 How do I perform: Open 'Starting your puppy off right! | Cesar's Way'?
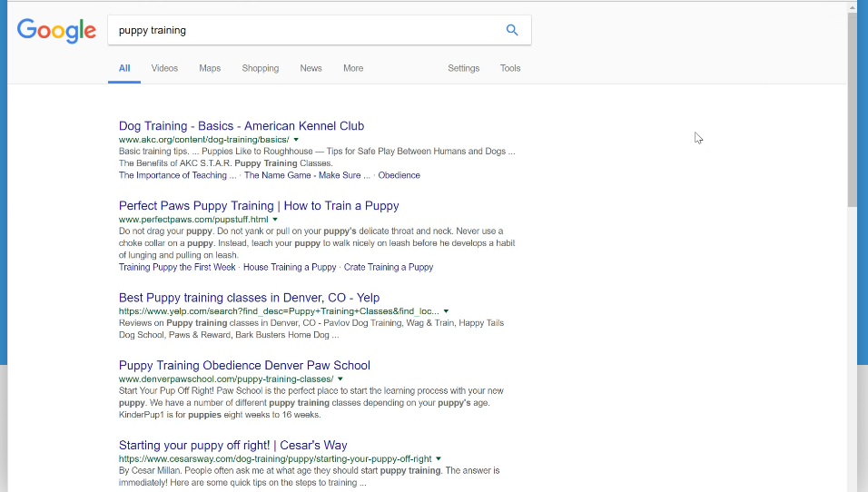[233, 446]
